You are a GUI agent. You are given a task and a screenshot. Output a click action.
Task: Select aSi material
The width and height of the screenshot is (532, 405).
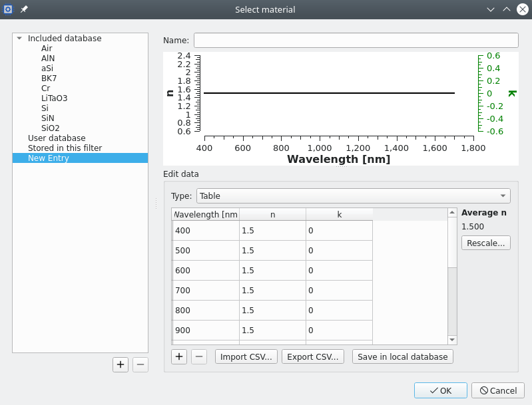(47, 68)
